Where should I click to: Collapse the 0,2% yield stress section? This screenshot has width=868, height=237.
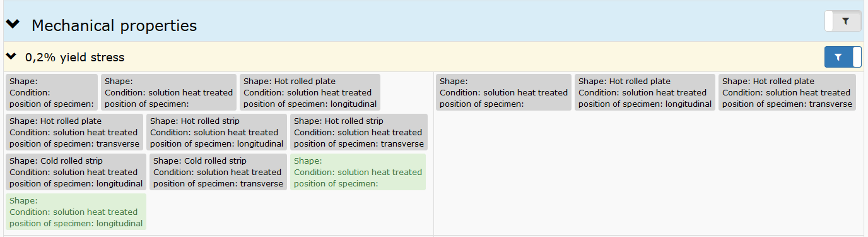[x=11, y=56]
